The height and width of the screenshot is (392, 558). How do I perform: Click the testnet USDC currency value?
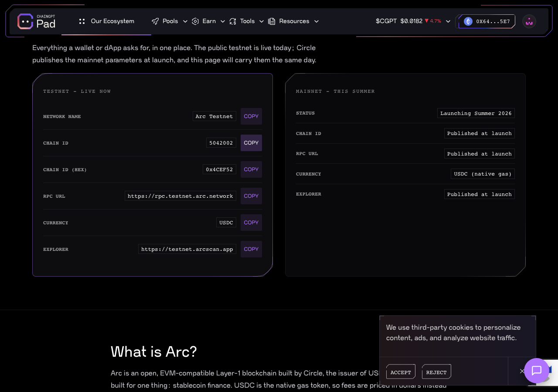coord(226,223)
